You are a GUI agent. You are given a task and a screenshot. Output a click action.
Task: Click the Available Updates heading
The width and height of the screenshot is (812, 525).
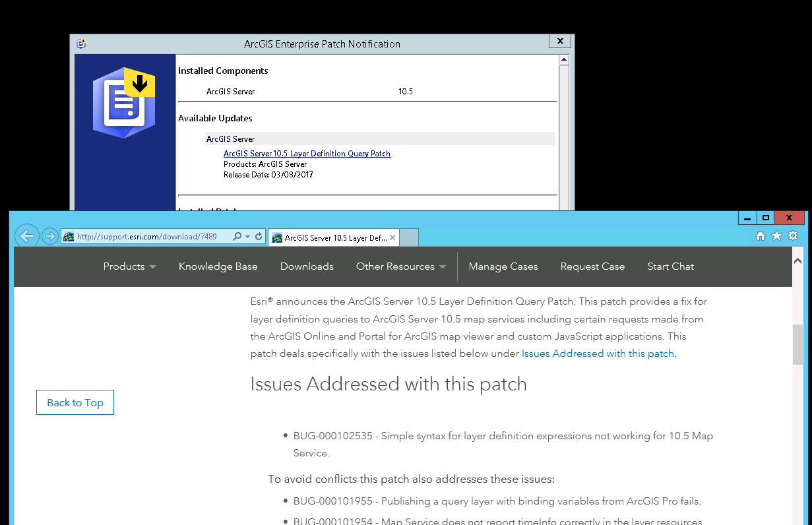[x=215, y=118]
